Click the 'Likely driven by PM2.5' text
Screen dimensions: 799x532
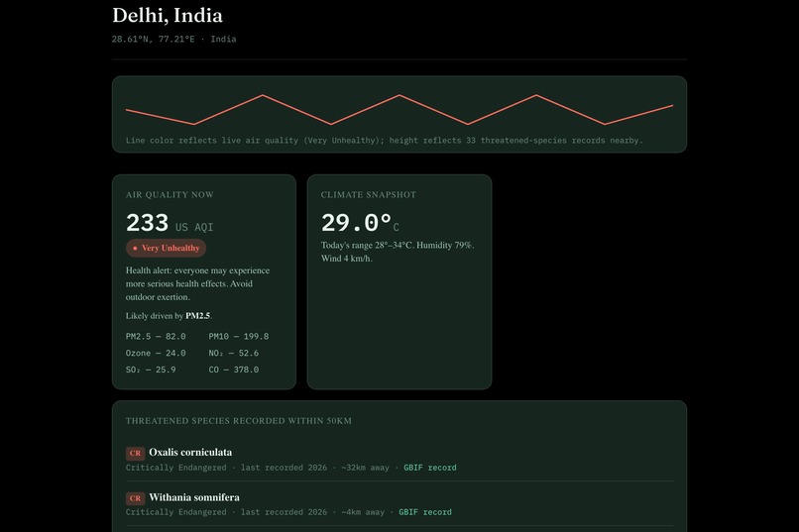point(169,316)
